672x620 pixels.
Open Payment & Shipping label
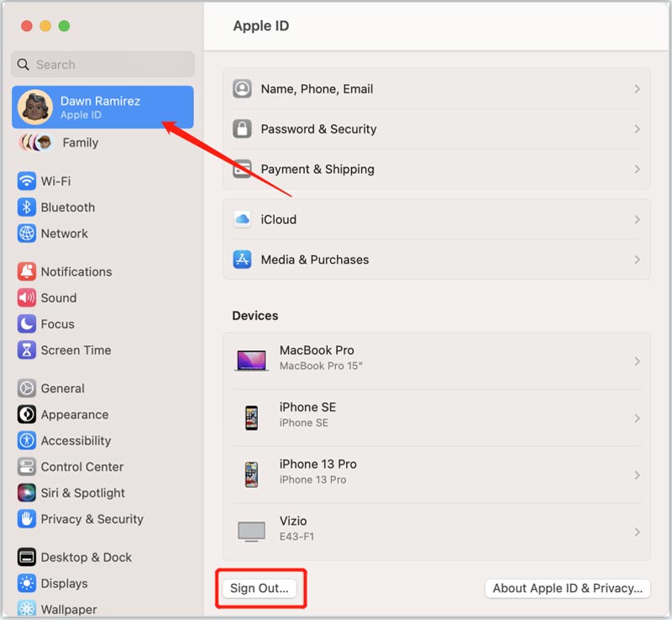318,169
